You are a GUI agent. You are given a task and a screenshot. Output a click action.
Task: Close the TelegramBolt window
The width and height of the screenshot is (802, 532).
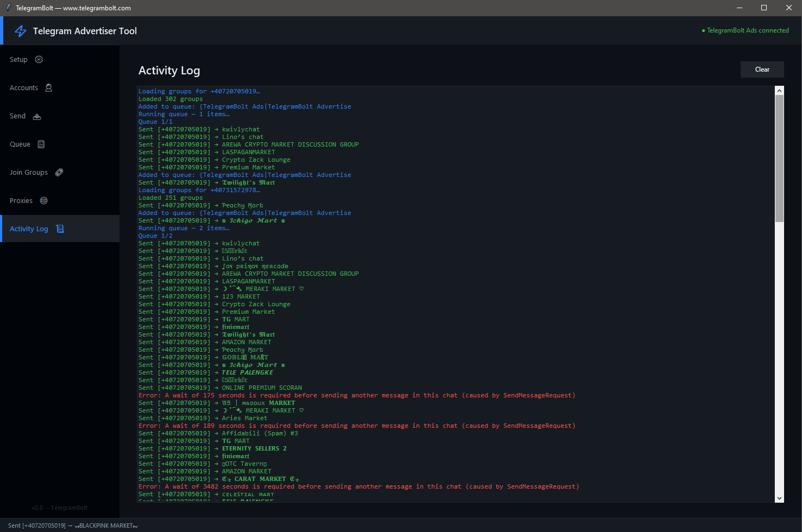click(x=789, y=8)
